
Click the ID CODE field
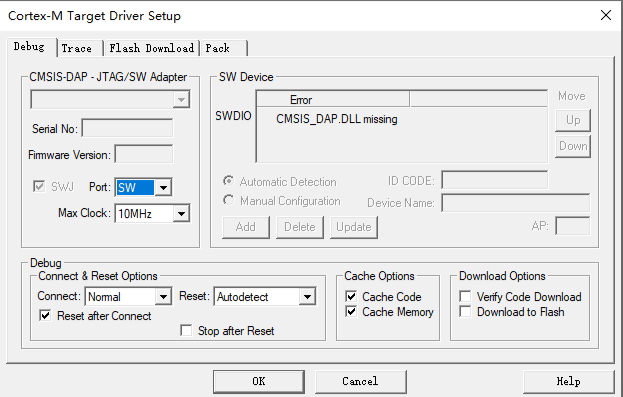coord(495,180)
